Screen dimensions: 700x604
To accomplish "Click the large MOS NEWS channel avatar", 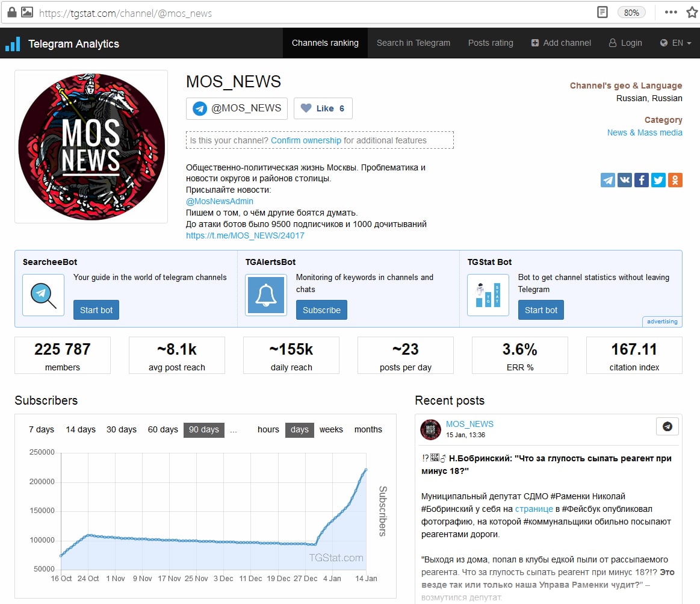I will pos(91,146).
